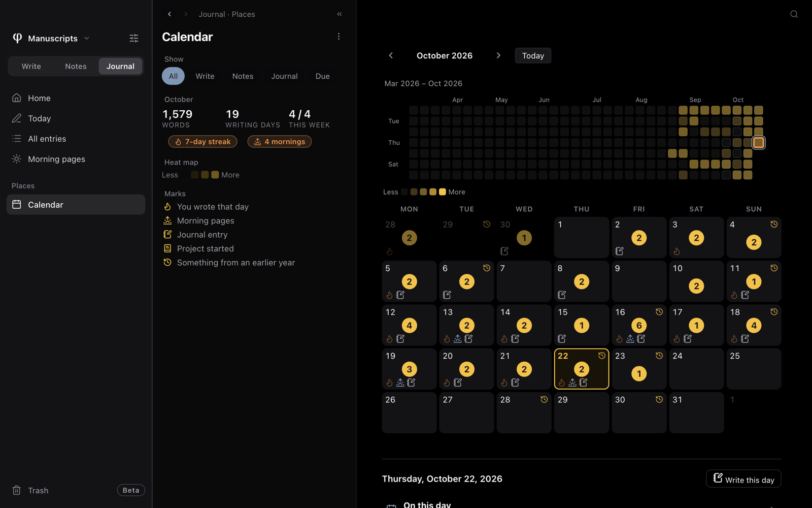This screenshot has height=508, width=812.
Task: Filter calendar to Write
Action: [205, 76]
